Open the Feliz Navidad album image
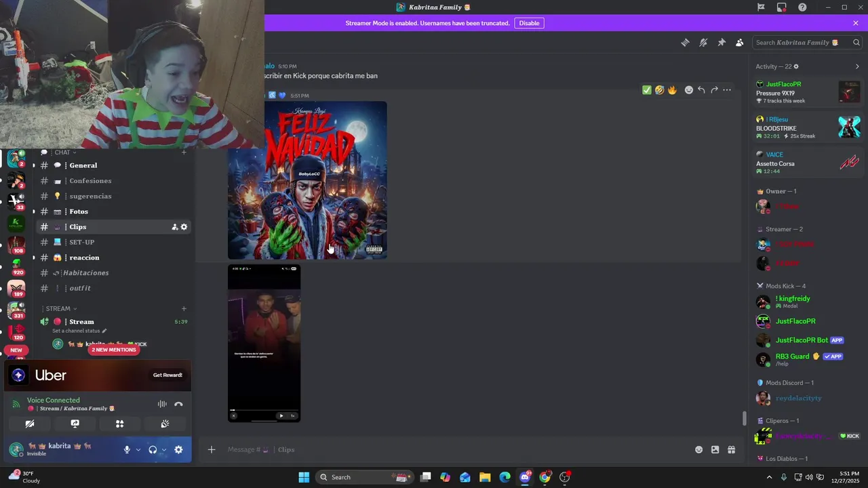Image resolution: width=868 pixels, height=488 pixels. [x=307, y=180]
